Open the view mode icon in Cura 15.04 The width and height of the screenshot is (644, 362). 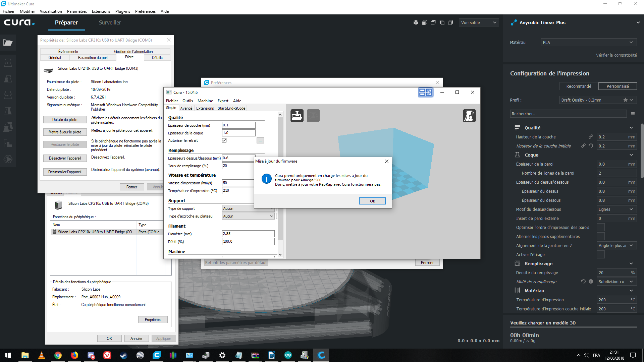[x=469, y=116]
